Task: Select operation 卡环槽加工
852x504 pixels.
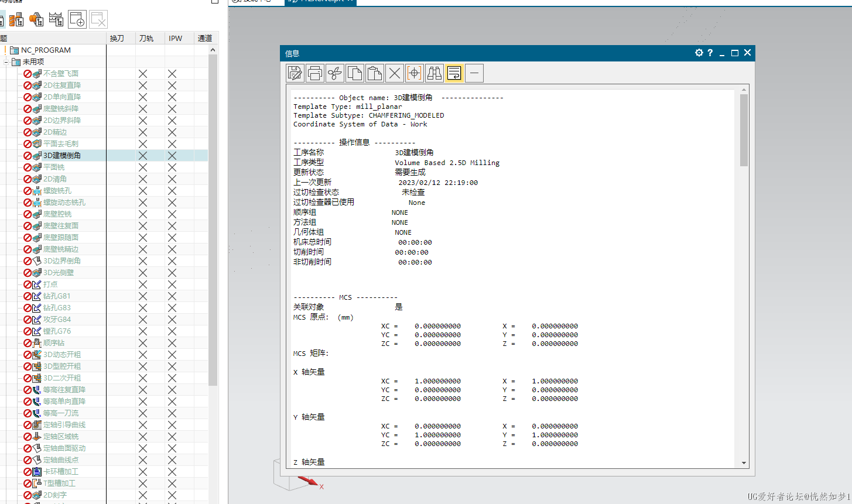Action: tap(61, 472)
